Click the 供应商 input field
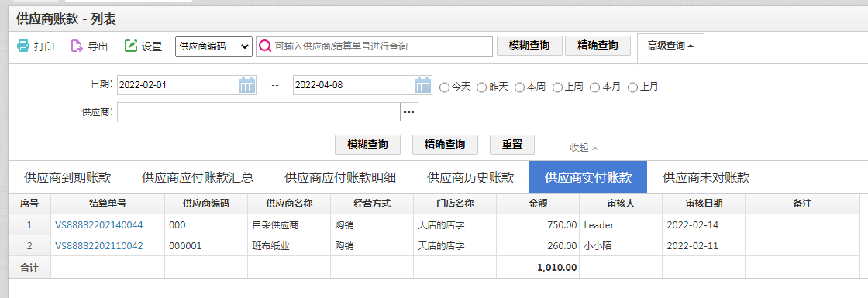The height and width of the screenshot is (298, 868). (x=259, y=112)
